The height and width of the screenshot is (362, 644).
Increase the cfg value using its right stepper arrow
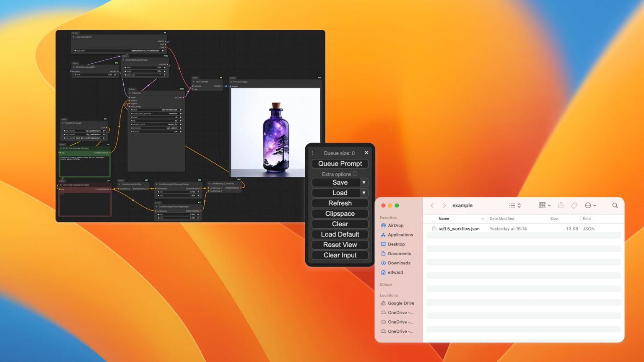(x=181, y=121)
